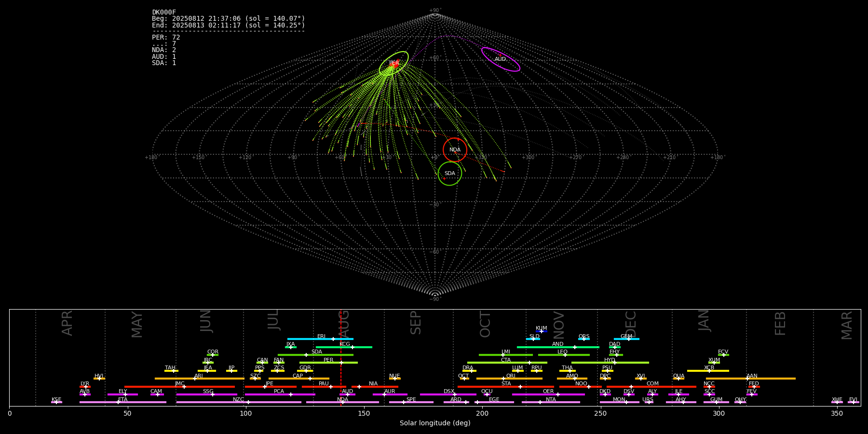Click the SSG purple shower bar
This screenshot has width=868, height=434.
[x=206, y=394]
